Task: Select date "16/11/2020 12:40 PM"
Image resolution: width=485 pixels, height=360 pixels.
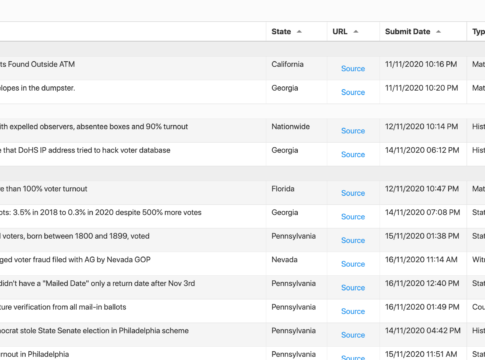Action: [422, 283]
